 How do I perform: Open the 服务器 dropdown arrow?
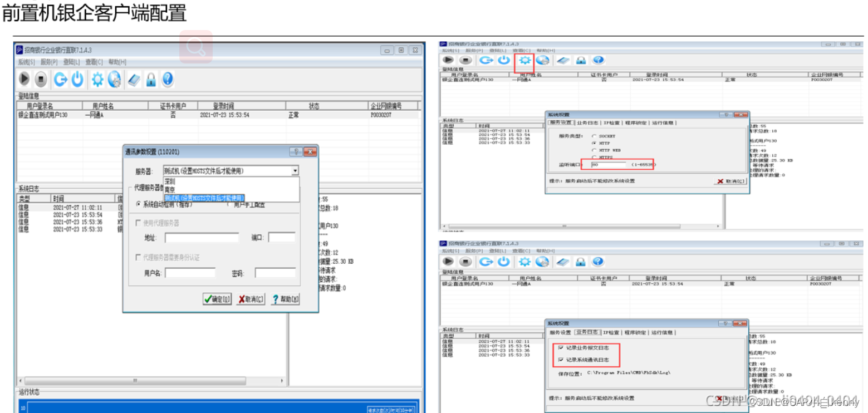tap(295, 171)
